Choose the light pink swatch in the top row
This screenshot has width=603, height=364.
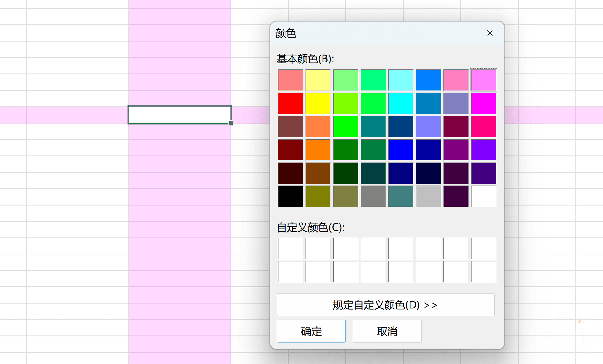456,80
